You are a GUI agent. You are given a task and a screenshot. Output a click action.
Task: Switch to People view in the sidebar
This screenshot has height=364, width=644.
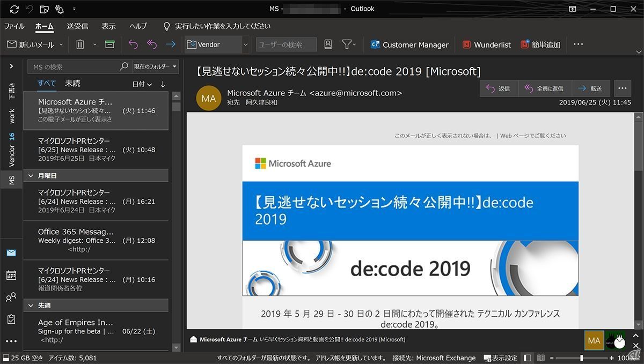pos(11,297)
